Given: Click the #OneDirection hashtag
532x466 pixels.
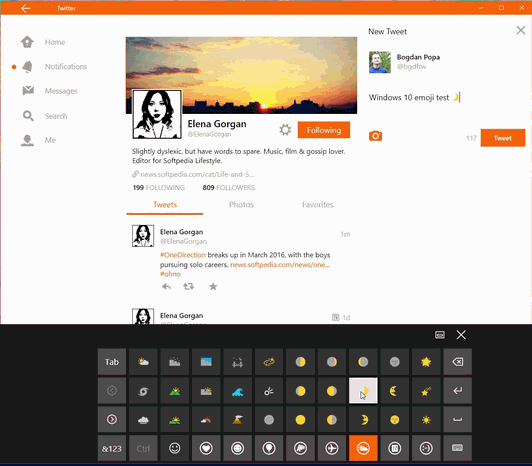Looking at the screenshot, I should [183, 255].
